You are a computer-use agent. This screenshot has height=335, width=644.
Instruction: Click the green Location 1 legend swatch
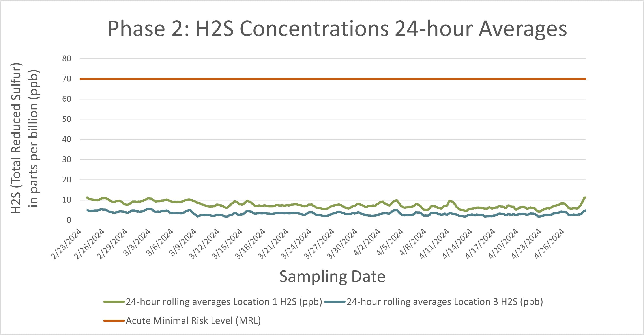coord(114,302)
